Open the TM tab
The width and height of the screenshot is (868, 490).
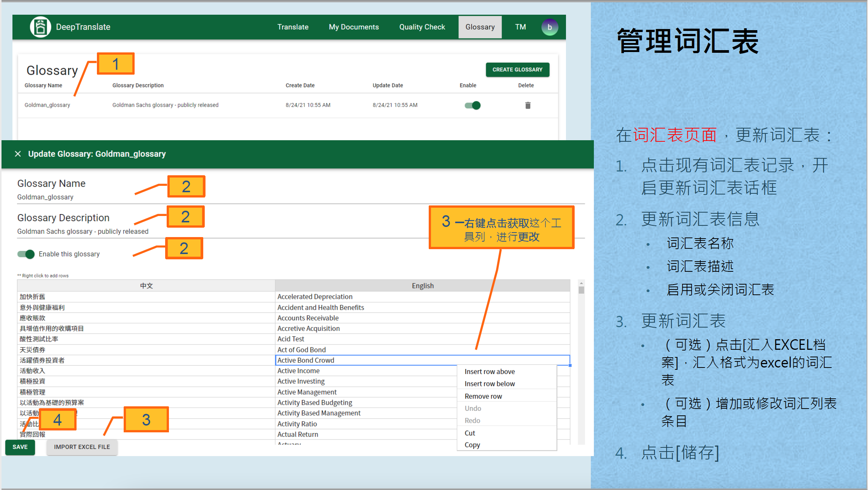(x=520, y=27)
